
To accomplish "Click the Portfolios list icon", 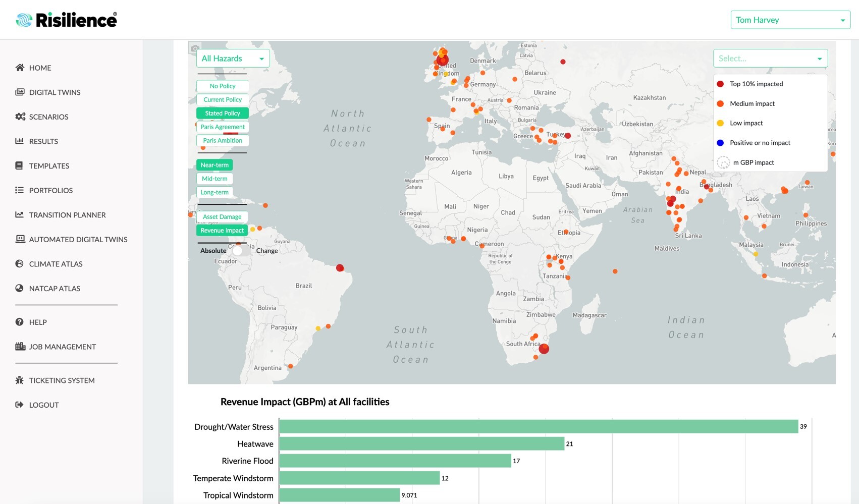I will pos(20,190).
